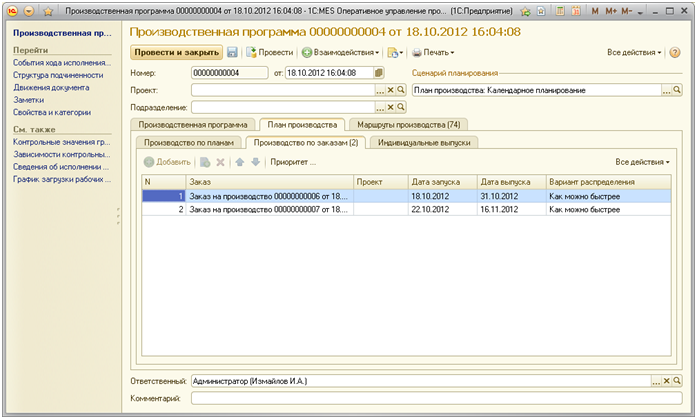Open table Все действия dropdown
Viewport: 697px width, 419px height.
pos(642,162)
